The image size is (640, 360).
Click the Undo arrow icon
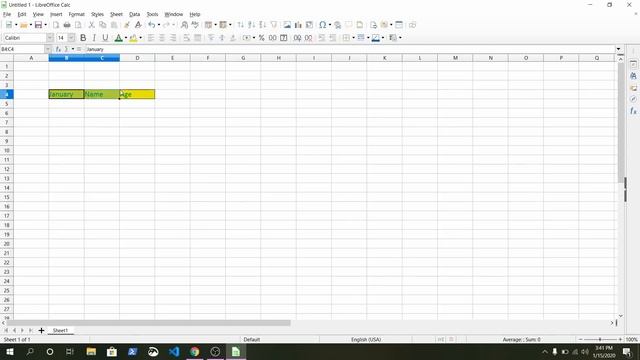tap(151, 25)
